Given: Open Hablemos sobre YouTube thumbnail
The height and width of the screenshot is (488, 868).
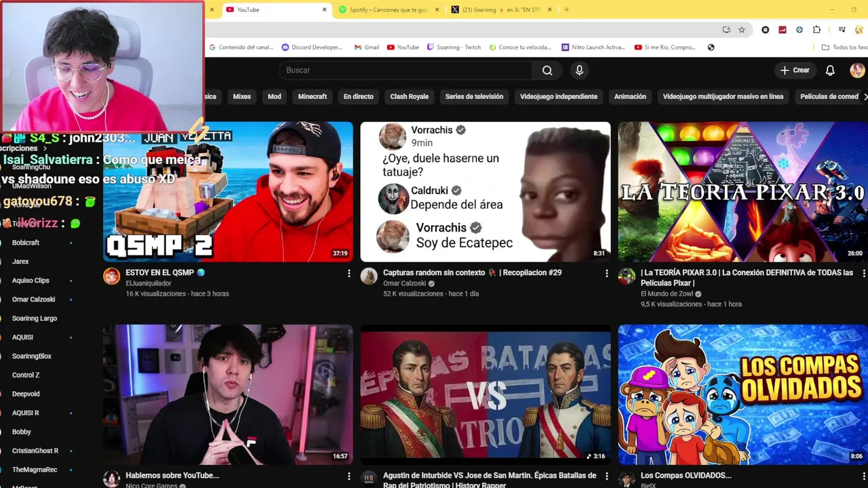Looking at the screenshot, I should (x=228, y=394).
